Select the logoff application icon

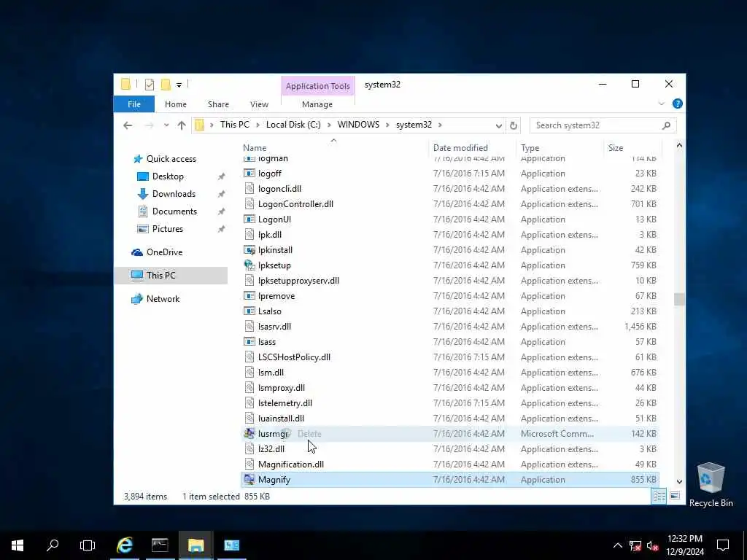pyautogui.click(x=249, y=174)
